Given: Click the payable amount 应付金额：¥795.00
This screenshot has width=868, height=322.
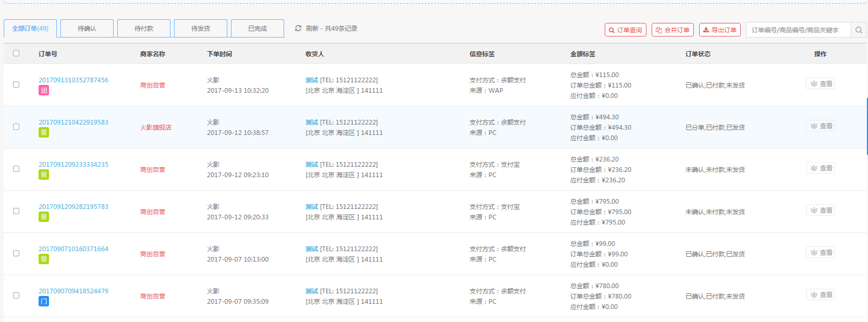Looking at the screenshot, I should 598,222.
